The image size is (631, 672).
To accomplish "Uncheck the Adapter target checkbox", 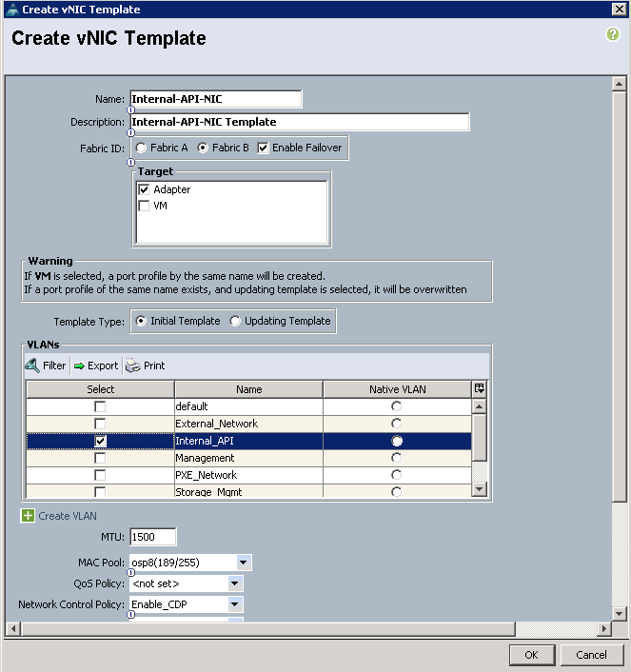I will [x=144, y=189].
